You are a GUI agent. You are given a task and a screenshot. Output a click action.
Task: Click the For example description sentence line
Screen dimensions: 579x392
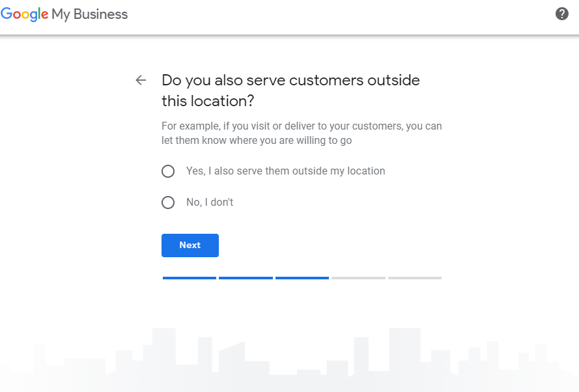[x=302, y=126]
